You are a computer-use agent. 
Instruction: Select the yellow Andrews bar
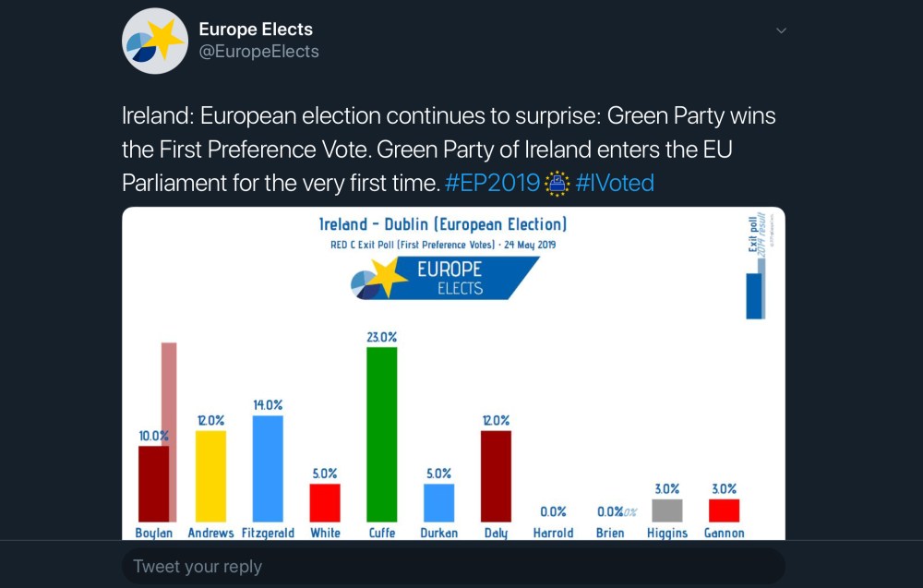click(x=210, y=475)
